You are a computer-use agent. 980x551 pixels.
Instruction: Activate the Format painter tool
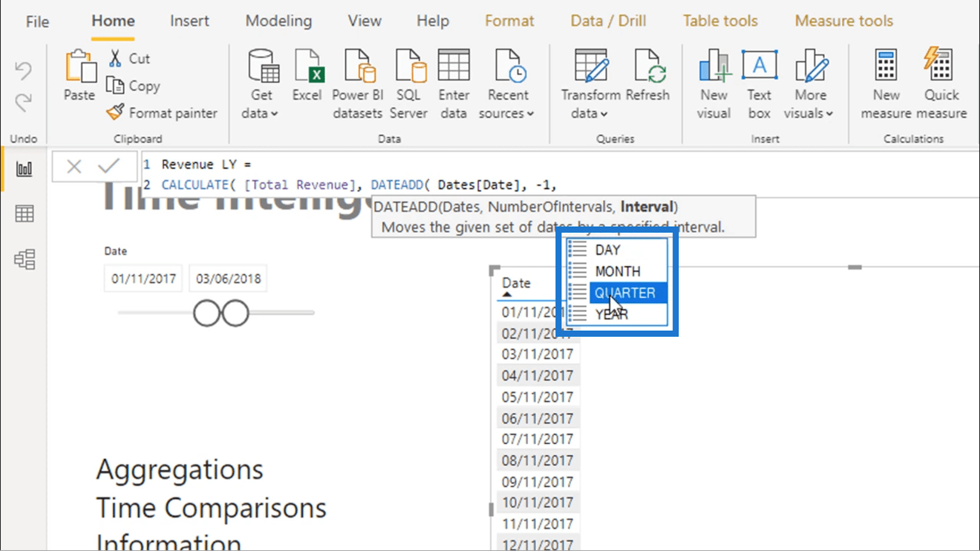click(x=162, y=113)
